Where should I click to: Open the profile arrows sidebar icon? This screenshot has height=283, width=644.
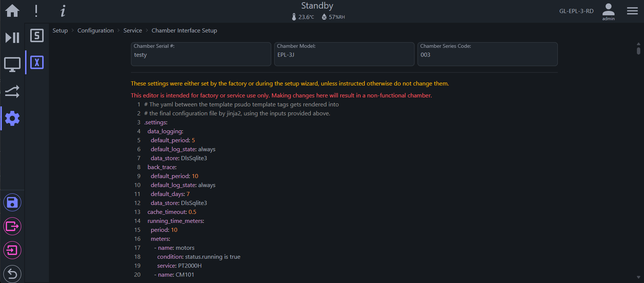tap(12, 91)
